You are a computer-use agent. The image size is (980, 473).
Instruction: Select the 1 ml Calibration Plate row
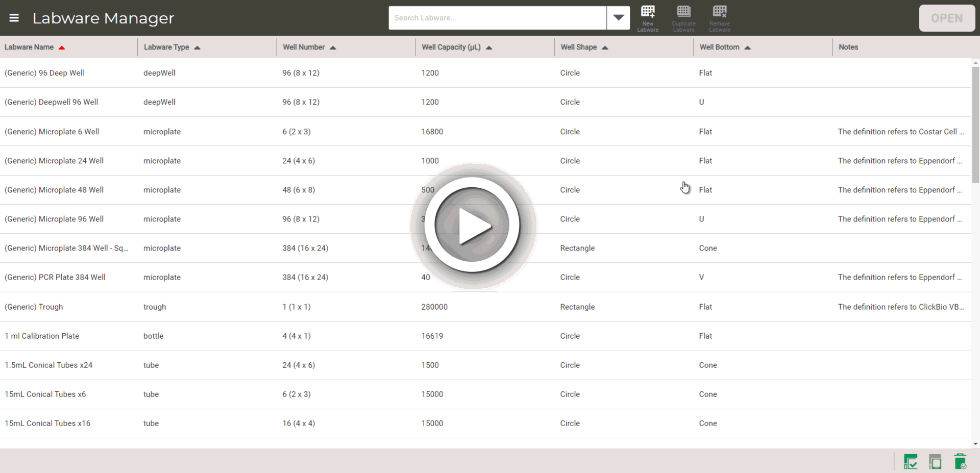42,336
